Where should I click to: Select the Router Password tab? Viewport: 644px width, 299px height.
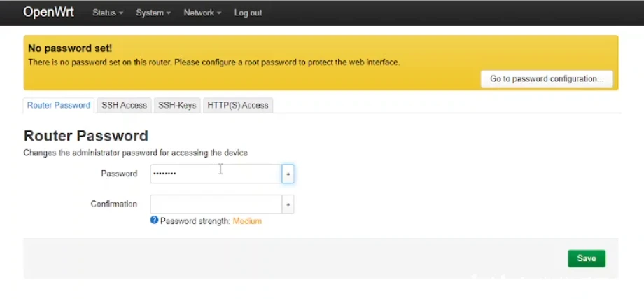pyautogui.click(x=59, y=105)
